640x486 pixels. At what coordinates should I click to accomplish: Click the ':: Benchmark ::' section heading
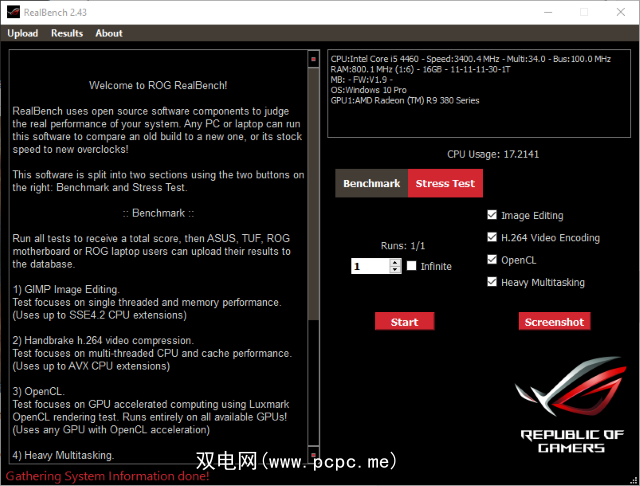(x=158, y=213)
